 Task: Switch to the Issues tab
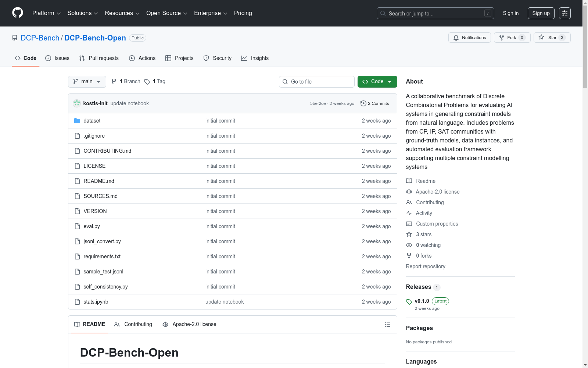pos(57,58)
